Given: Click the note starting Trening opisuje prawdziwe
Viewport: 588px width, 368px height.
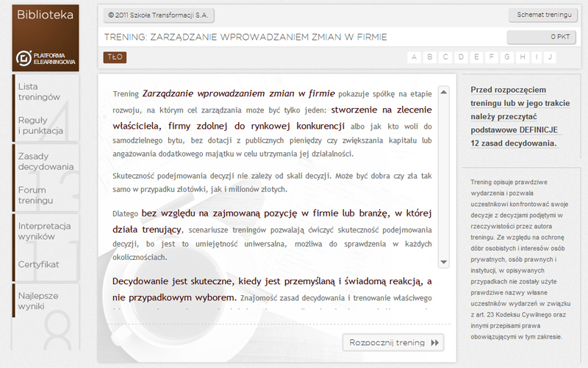Looking at the screenshot, I should tap(520, 259).
